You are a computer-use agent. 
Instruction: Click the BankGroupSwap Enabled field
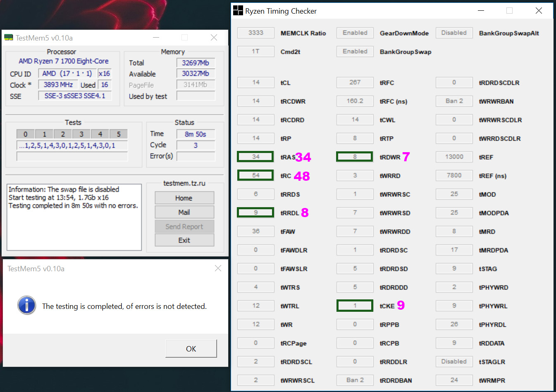point(355,51)
